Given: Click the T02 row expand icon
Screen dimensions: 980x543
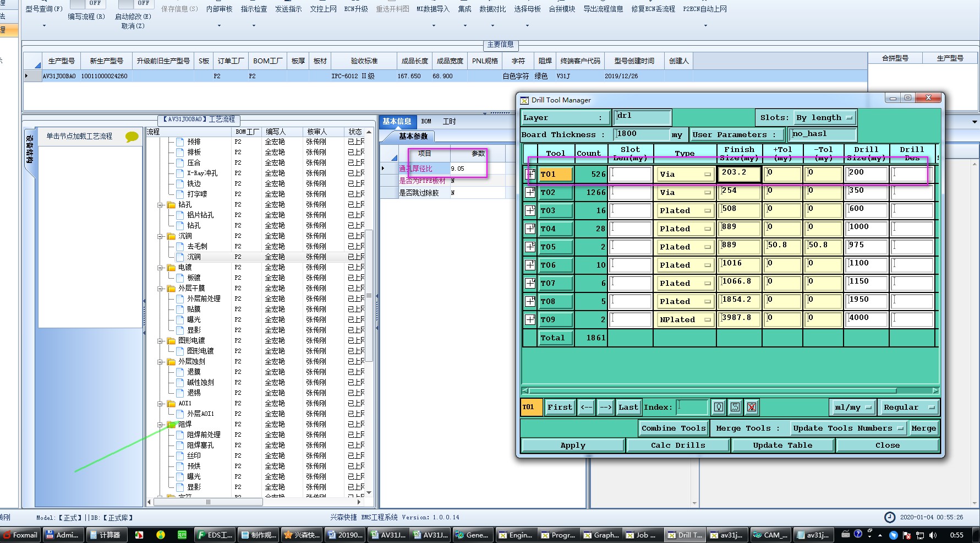Looking at the screenshot, I should (530, 192).
